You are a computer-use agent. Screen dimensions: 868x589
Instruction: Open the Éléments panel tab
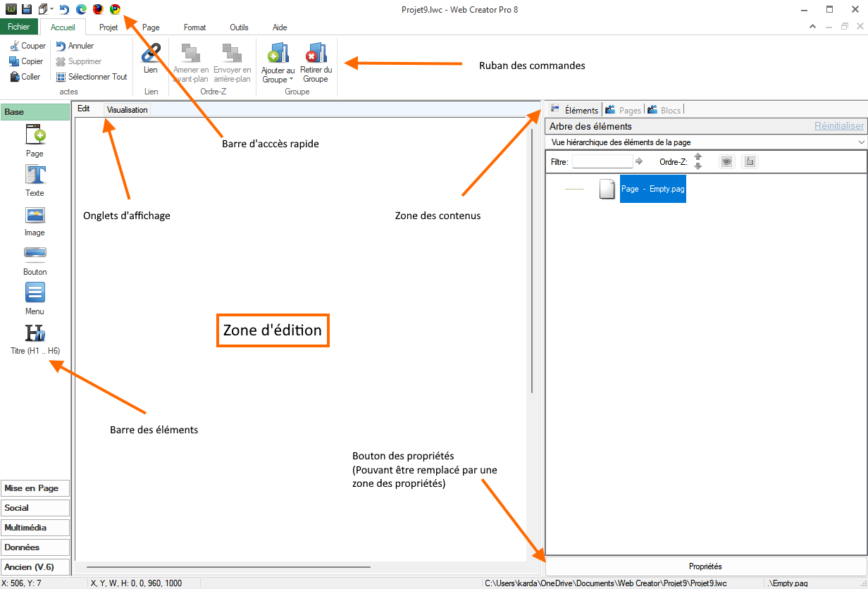574,110
